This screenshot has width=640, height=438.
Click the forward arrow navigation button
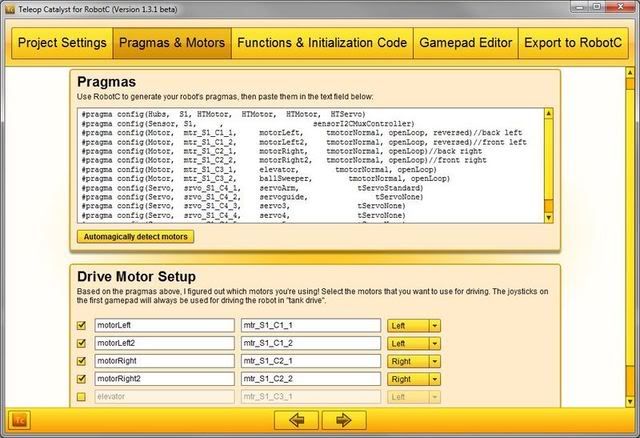click(343, 419)
